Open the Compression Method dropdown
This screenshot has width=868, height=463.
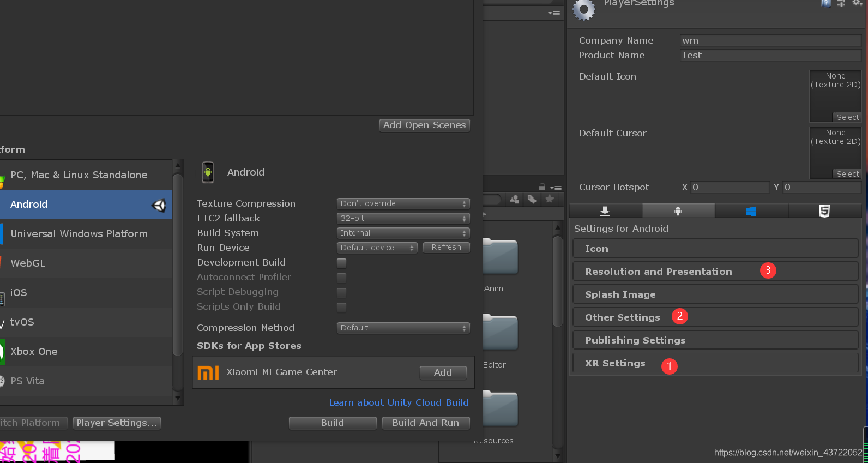point(403,328)
